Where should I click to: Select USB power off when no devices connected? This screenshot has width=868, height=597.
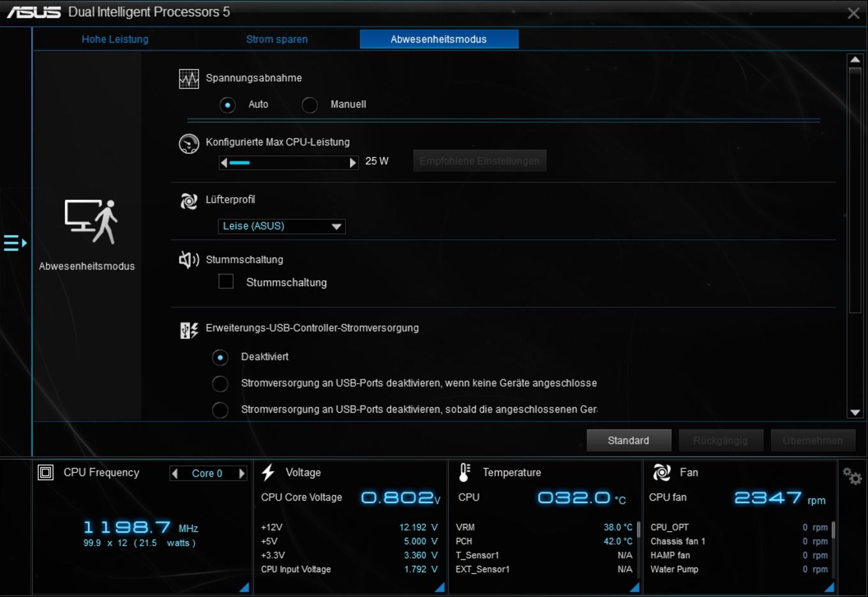(x=220, y=384)
